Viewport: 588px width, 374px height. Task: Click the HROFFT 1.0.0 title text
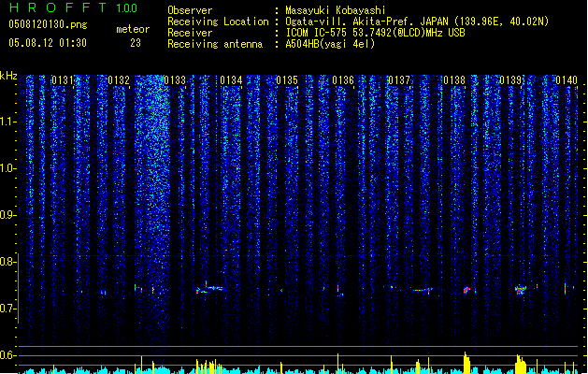73,7
